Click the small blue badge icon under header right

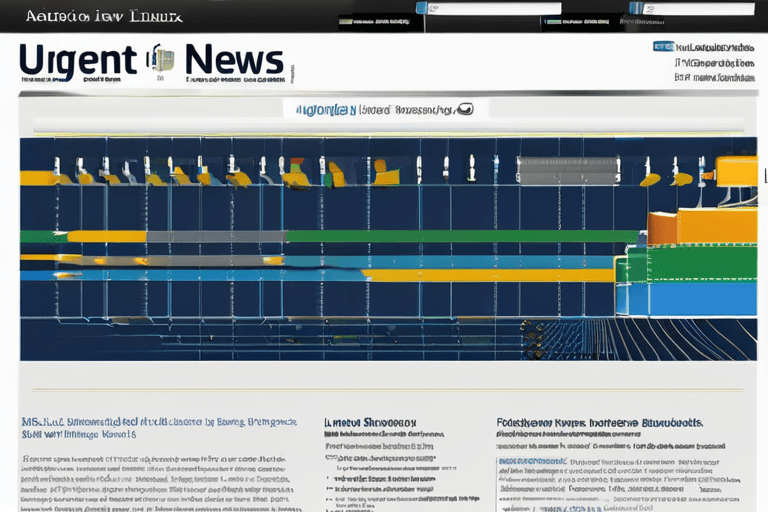tap(662, 46)
